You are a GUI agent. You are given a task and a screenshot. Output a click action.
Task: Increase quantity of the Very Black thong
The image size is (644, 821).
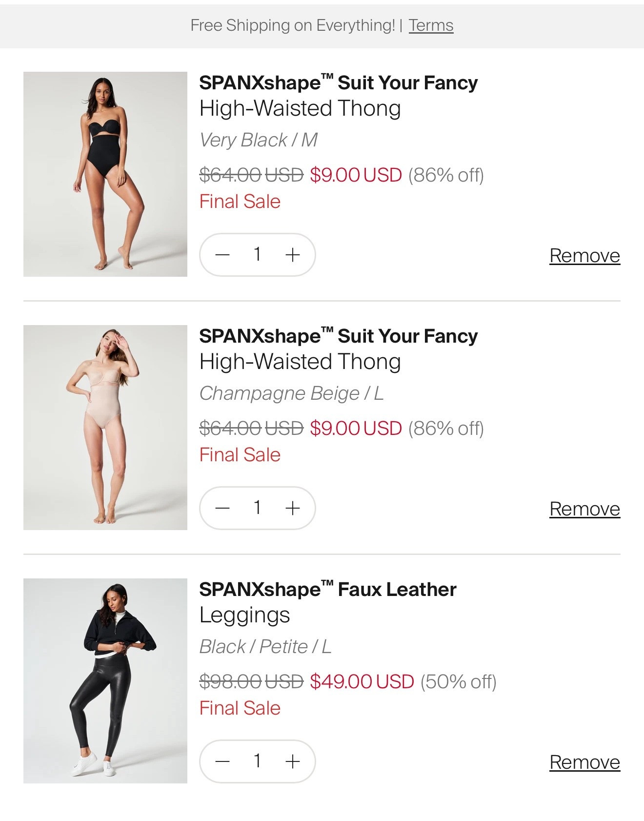click(x=293, y=255)
